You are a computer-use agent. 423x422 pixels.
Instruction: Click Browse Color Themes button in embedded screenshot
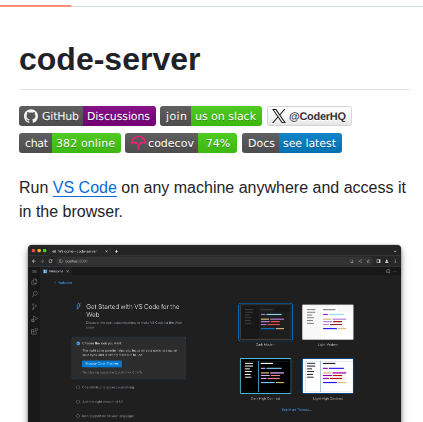click(x=102, y=364)
